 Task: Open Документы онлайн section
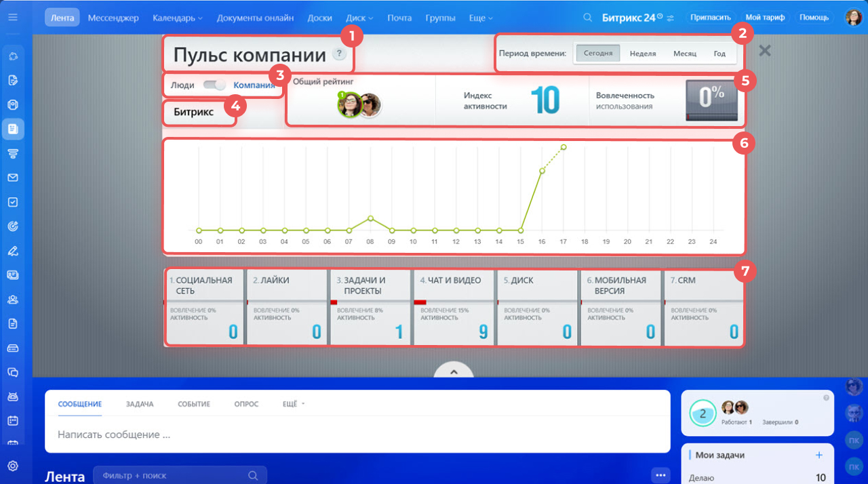(x=255, y=18)
